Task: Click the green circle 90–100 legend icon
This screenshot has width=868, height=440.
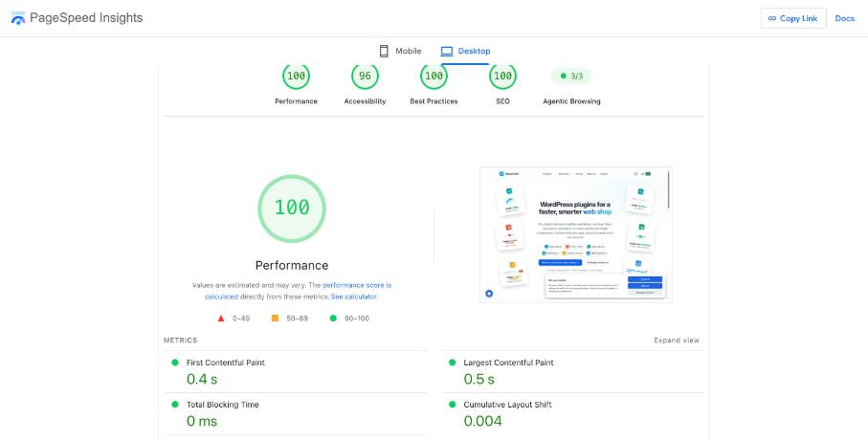Action: click(x=333, y=319)
